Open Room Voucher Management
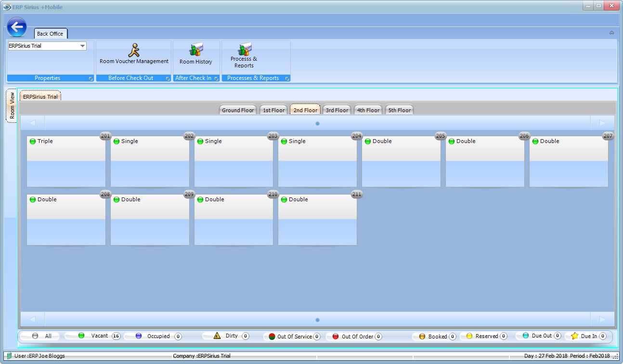Screen dimensions: 623x364 (134, 54)
